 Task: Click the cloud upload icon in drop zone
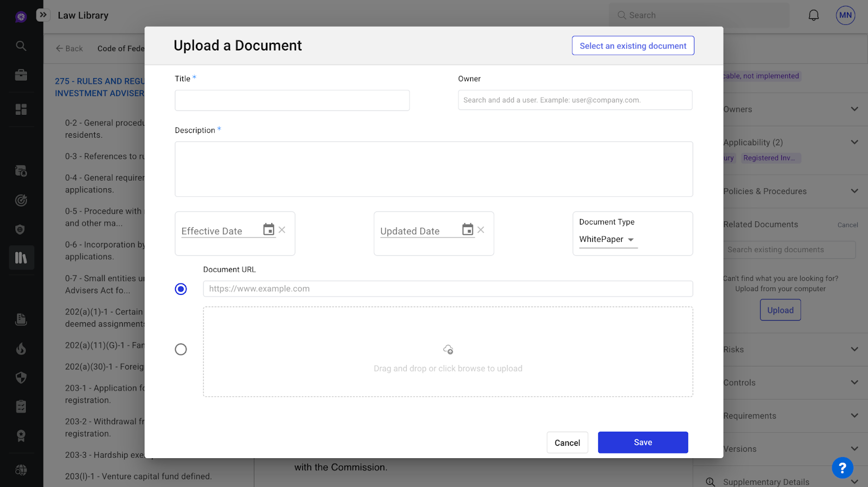click(448, 350)
